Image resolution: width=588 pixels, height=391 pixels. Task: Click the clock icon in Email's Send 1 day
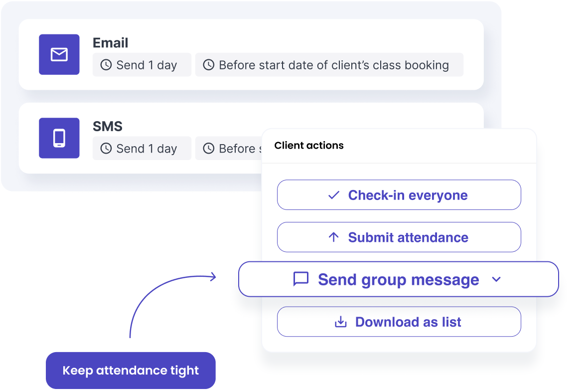pos(106,65)
